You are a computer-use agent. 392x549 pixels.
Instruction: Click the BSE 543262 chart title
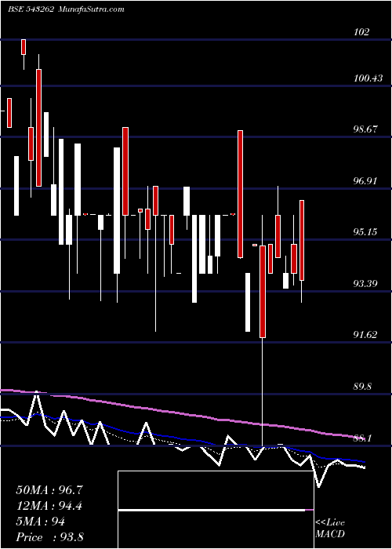(31, 9)
